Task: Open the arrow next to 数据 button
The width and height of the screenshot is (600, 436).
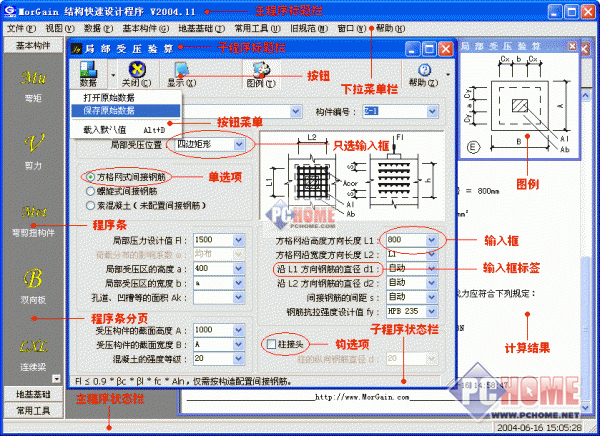Action: [x=113, y=75]
